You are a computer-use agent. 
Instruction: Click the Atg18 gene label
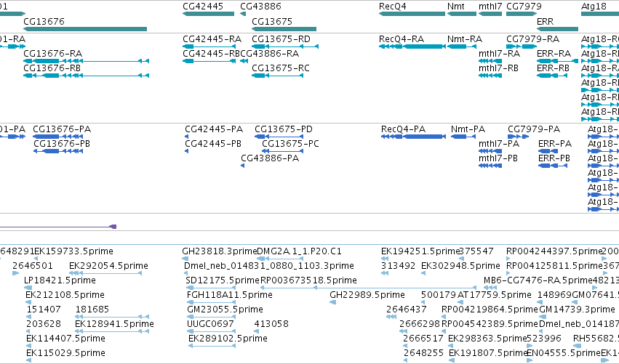[594, 7]
